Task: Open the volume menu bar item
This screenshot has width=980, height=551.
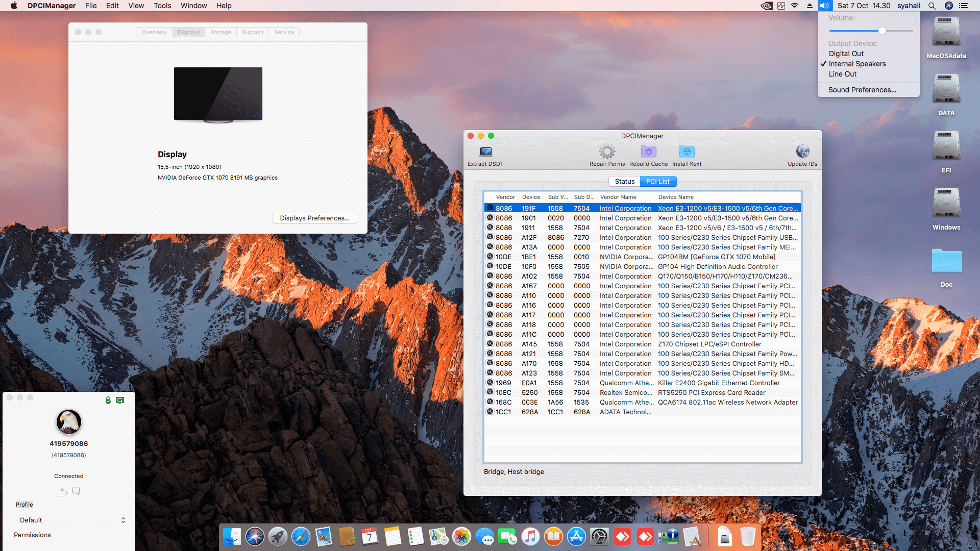Action: click(x=824, y=6)
